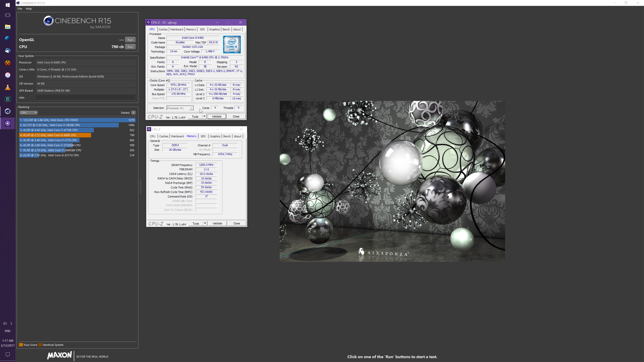Open the Help menu in Cinebench
The width and height of the screenshot is (644, 362).
(29, 9)
